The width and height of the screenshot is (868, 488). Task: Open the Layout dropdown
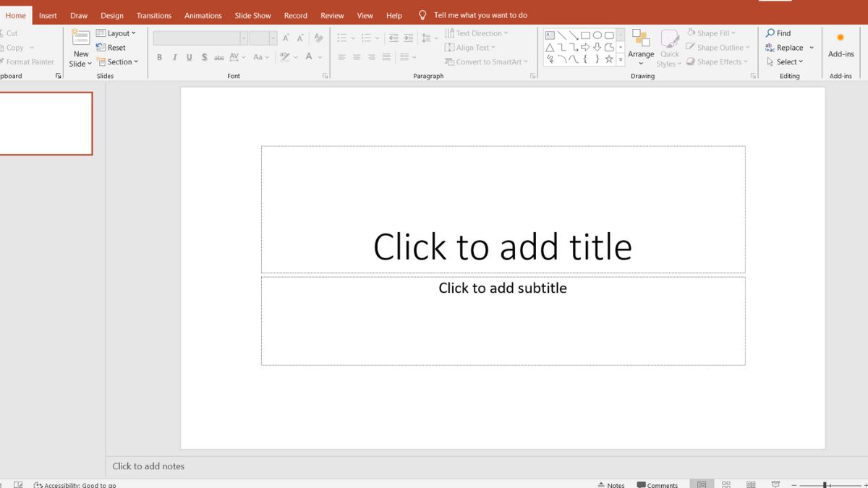(116, 33)
